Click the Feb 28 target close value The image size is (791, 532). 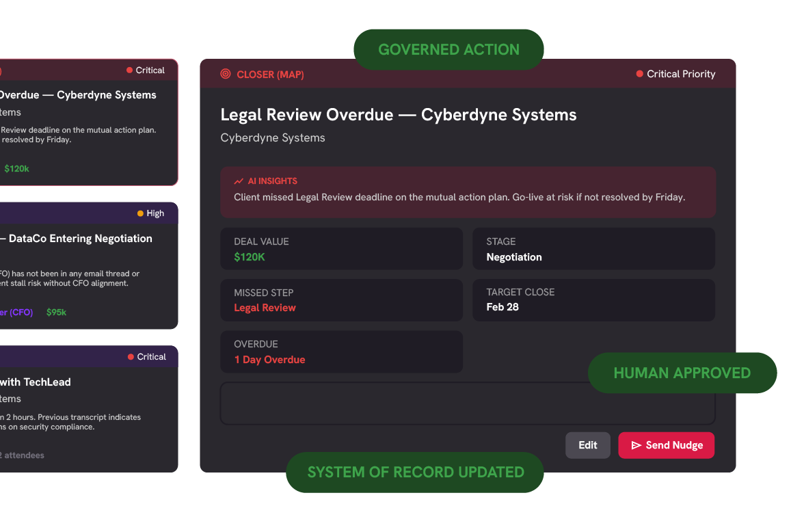pos(502,307)
